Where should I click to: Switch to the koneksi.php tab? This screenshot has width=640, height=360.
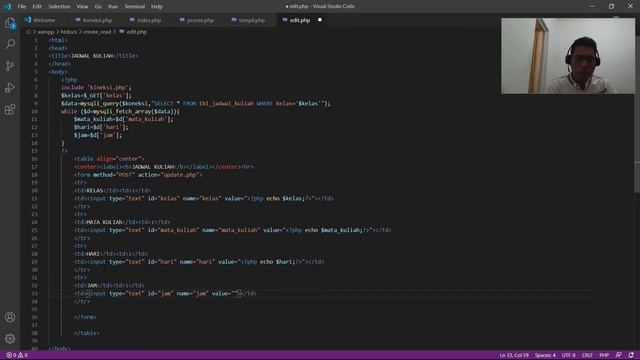point(97,20)
